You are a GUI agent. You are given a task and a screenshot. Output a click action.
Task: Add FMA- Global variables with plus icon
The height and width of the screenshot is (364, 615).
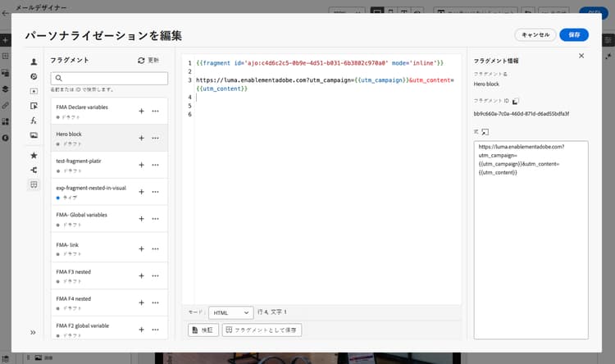pos(141,218)
